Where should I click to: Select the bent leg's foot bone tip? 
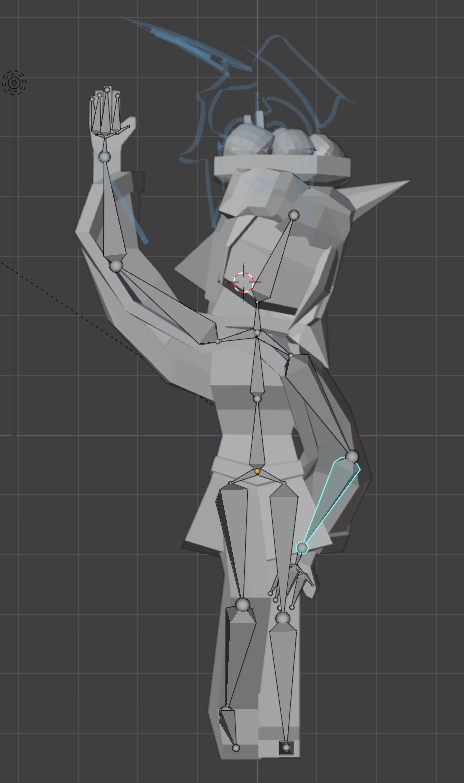[236, 748]
